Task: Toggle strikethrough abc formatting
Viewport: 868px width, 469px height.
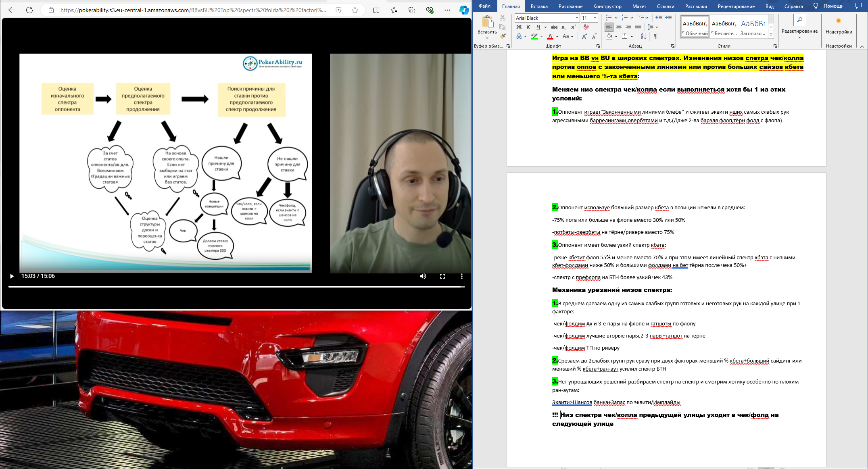Action: pyautogui.click(x=554, y=27)
